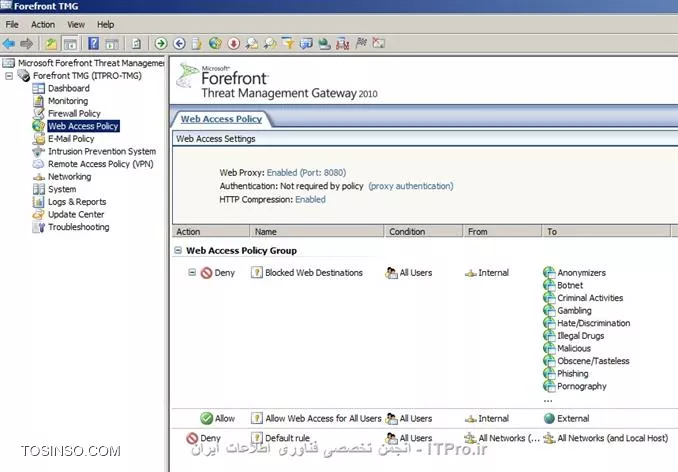The height and width of the screenshot is (472, 678).
Task: Select the Web Access Policy tab
Action: click(221, 119)
